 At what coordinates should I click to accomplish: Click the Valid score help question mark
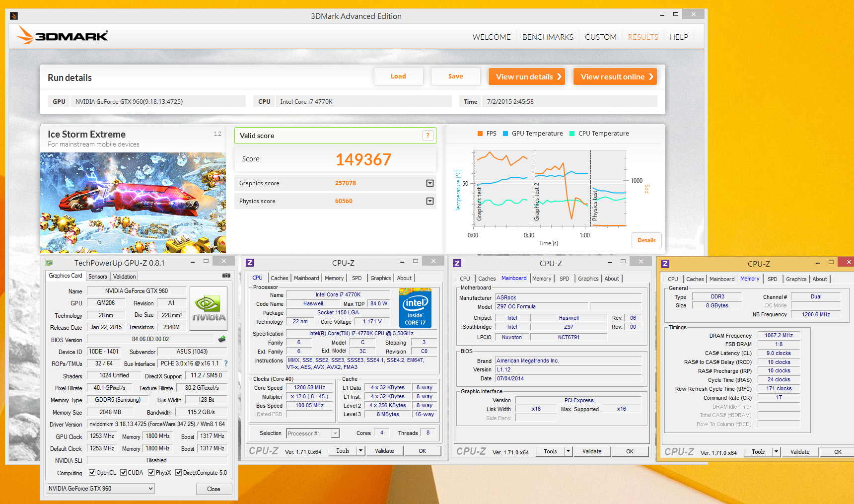[427, 136]
